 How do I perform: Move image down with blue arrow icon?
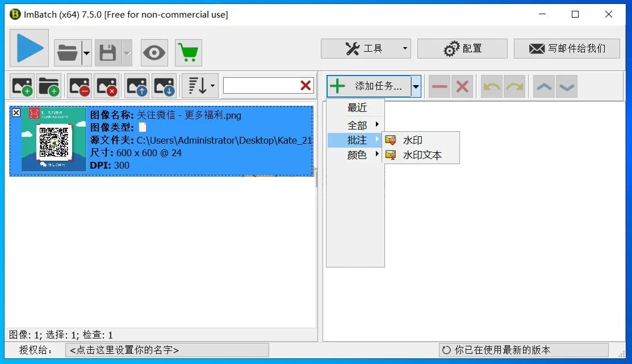(163, 85)
